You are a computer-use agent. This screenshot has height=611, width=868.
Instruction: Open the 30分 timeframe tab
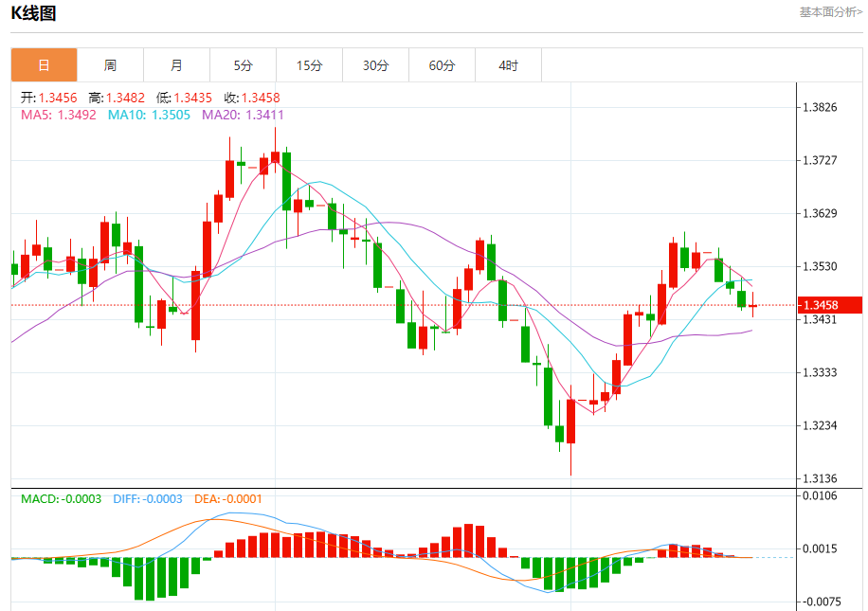(376, 65)
